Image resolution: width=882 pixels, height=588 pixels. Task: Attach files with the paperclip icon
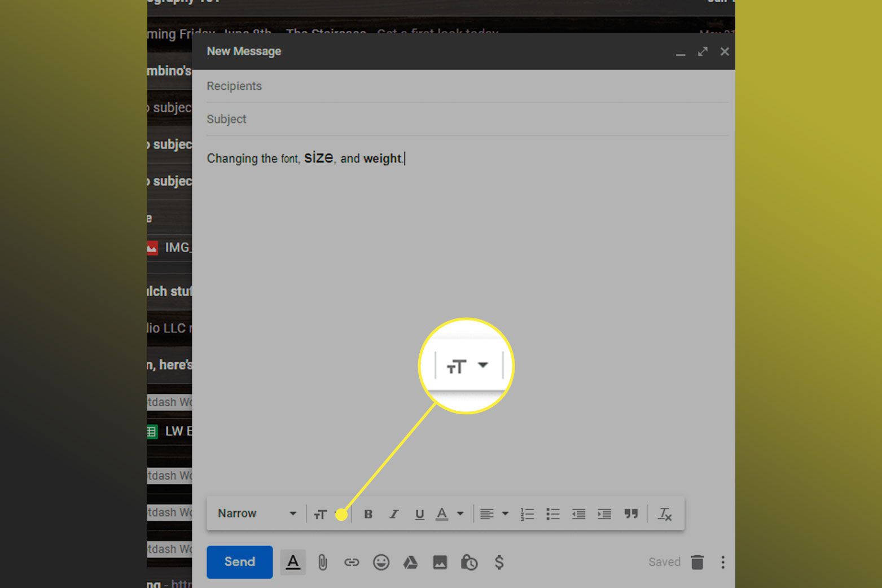(x=322, y=562)
